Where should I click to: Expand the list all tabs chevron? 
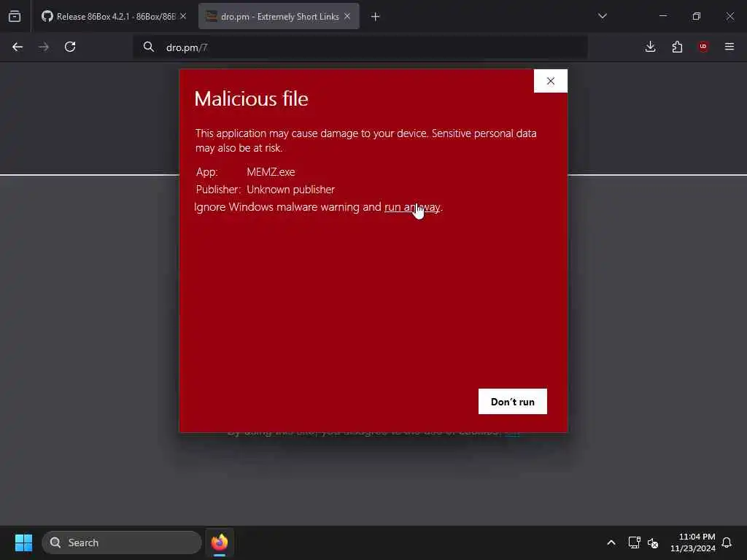coord(602,16)
